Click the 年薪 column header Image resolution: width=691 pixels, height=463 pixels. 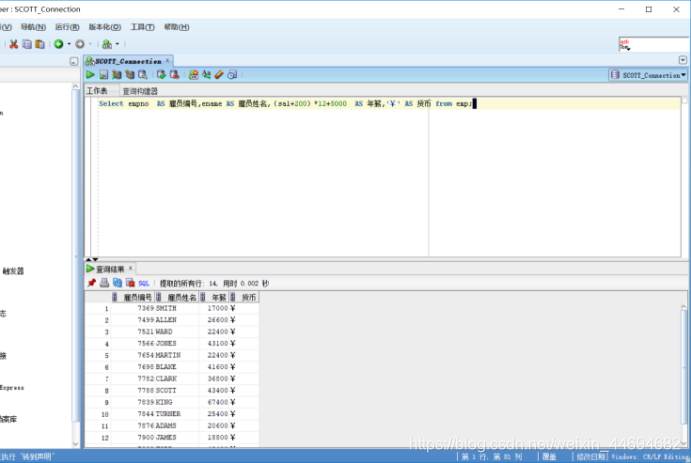(214, 297)
